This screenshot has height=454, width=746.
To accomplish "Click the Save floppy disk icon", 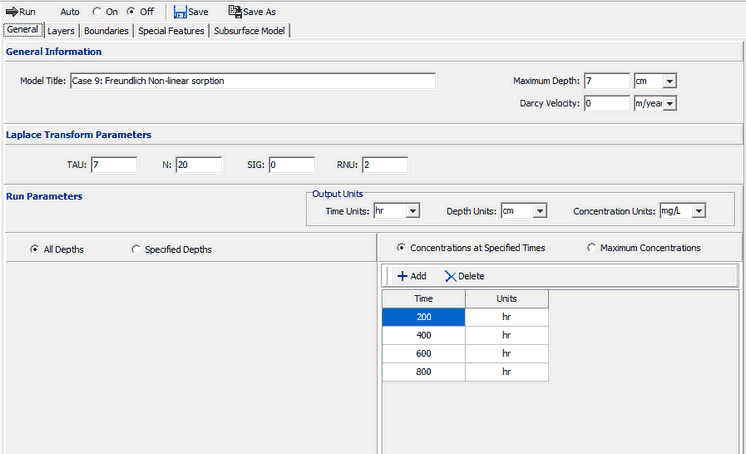I will point(180,12).
